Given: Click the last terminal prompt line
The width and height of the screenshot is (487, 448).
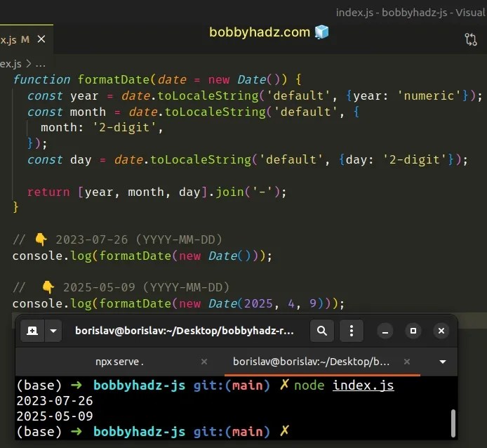Looking at the screenshot, I should coord(153,432).
